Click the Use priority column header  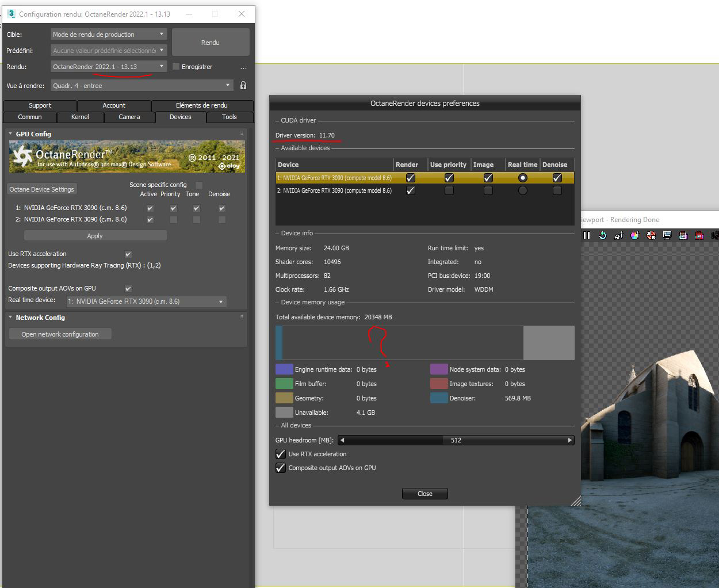coord(448,165)
